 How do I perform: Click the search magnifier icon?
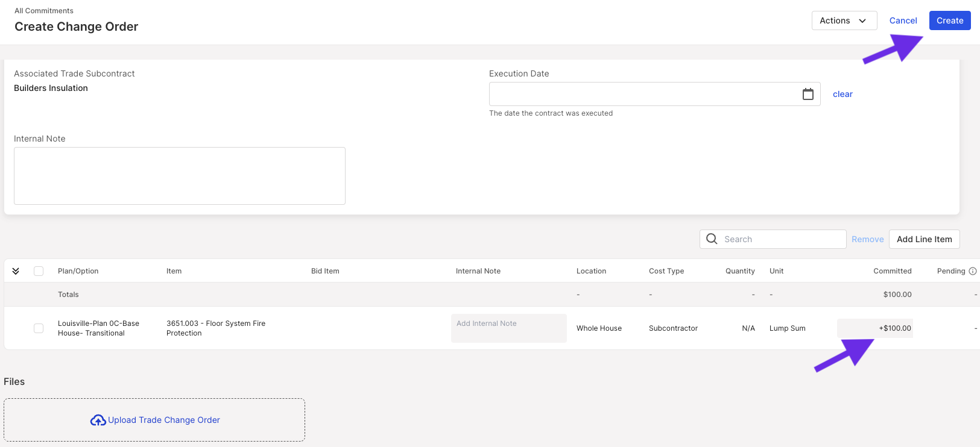pyautogui.click(x=712, y=239)
